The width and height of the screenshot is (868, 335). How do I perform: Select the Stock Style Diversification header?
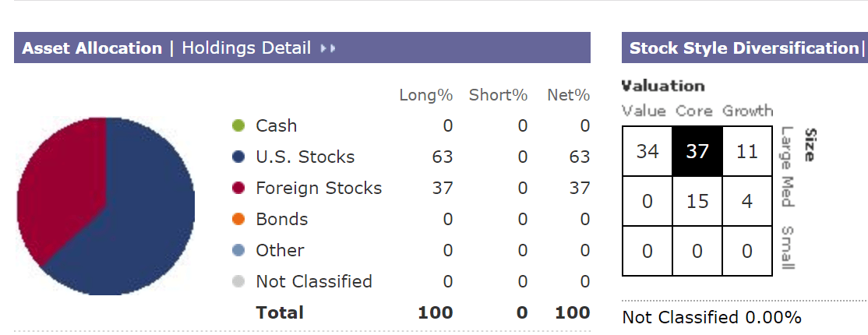point(743,48)
